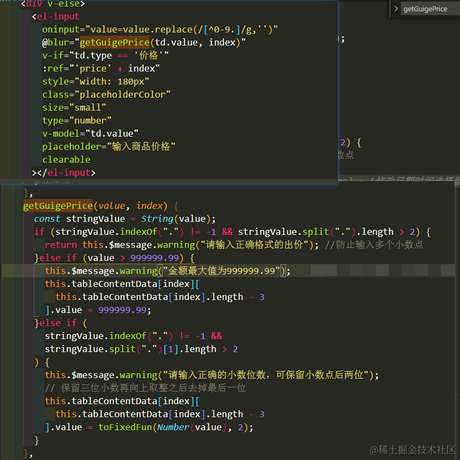
Task: Click the :ref="'price' + index" attribute
Action: [x=101, y=68]
